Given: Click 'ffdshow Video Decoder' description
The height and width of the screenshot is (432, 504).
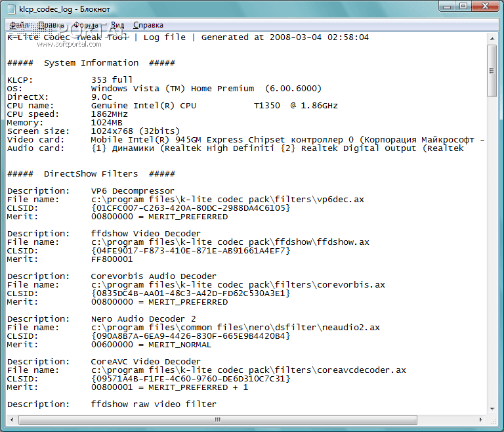Looking at the screenshot, I should pos(146,234).
